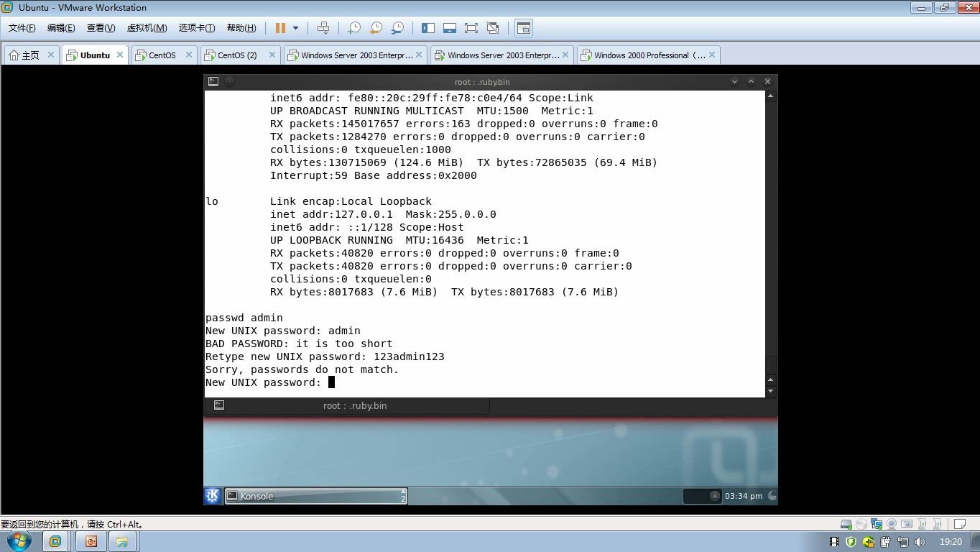Click the Windows clock showing 19:20
Image resolution: width=980 pixels, height=552 pixels.
951,542
